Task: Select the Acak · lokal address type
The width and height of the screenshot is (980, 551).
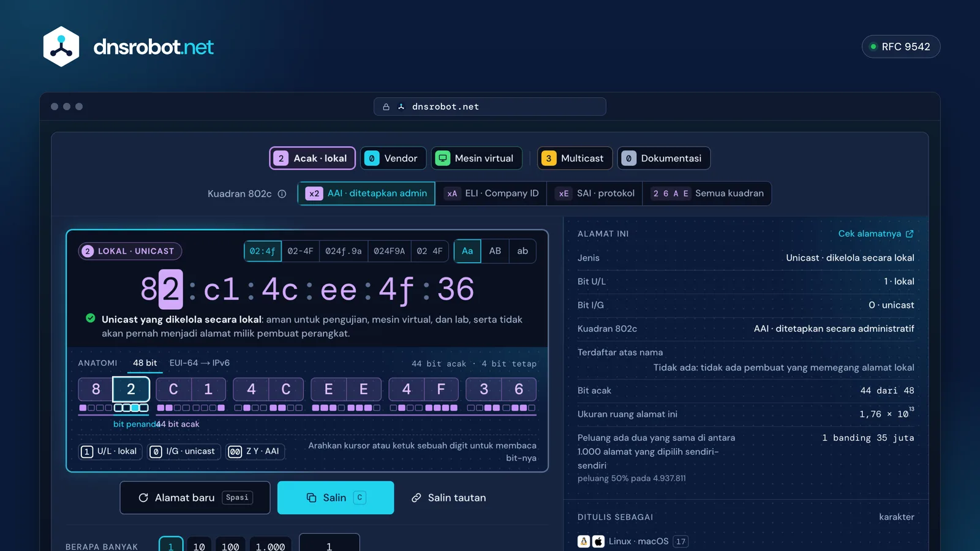Action: click(x=312, y=158)
